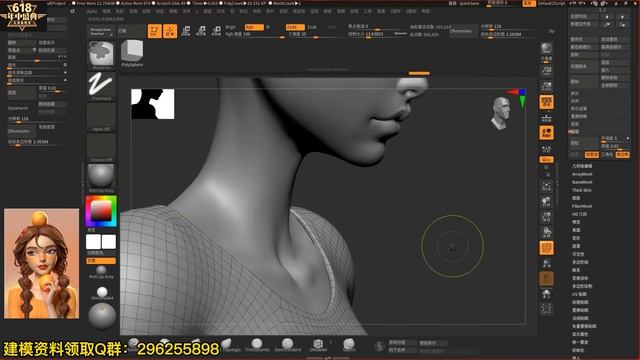Toggle Perspective view on right shelf
The height and width of the screenshot is (360, 640).
[x=546, y=102]
